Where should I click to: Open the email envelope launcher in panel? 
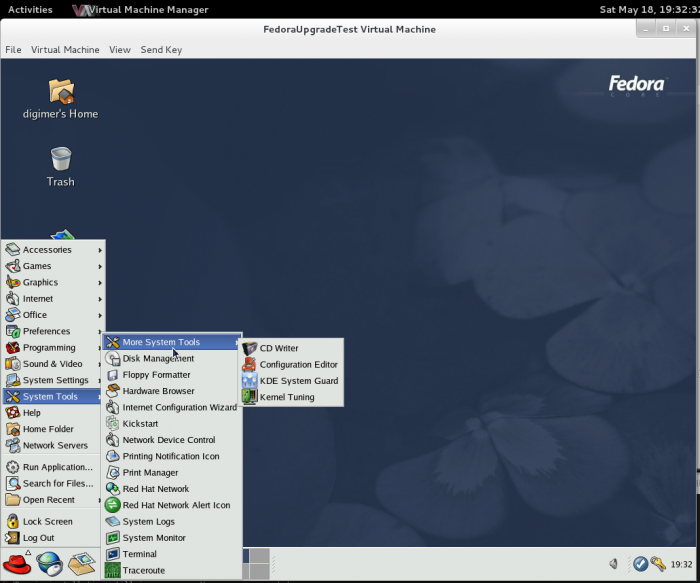[x=81, y=565]
